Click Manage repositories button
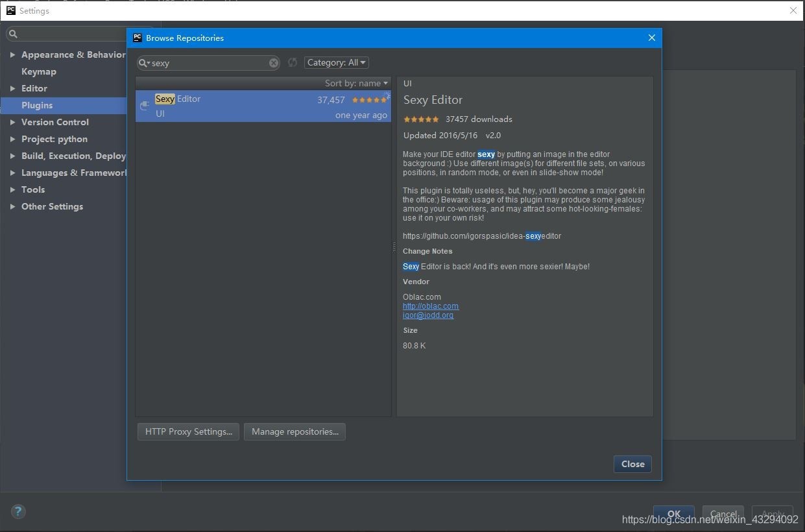The width and height of the screenshot is (805, 532). pyautogui.click(x=295, y=431)
